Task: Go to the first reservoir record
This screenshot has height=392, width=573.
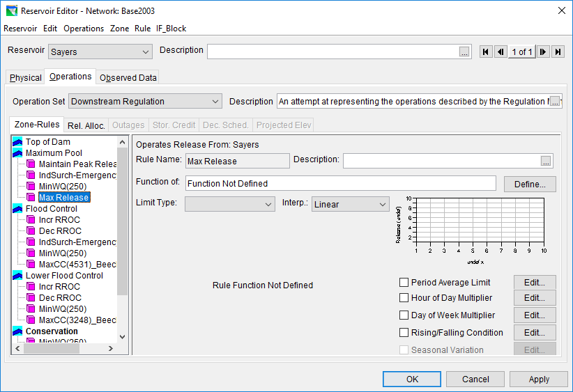Action: click(487, 52)
